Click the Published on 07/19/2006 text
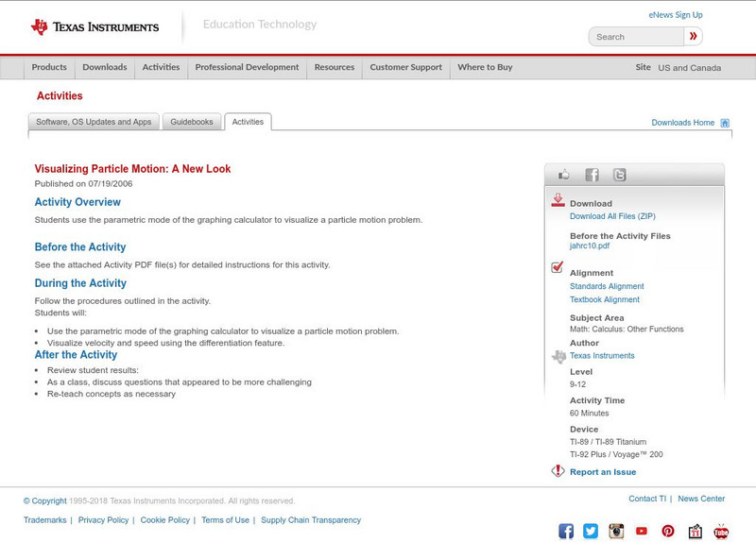756x542 pixels. [x=83, y=183]
